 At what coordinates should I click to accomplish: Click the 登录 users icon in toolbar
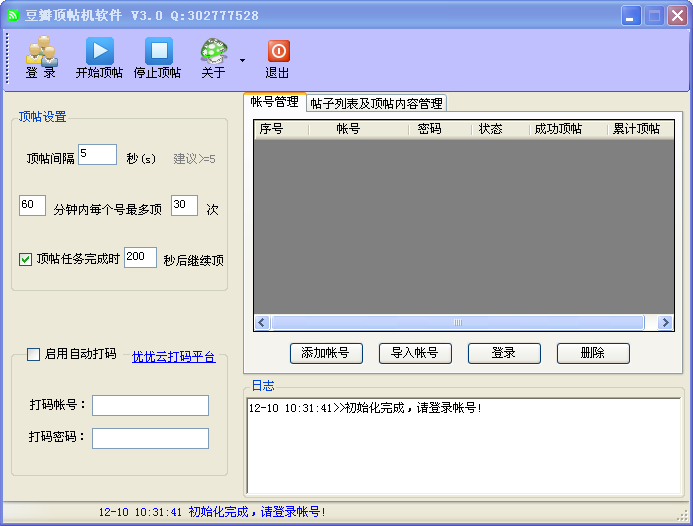tap(41, 50)
